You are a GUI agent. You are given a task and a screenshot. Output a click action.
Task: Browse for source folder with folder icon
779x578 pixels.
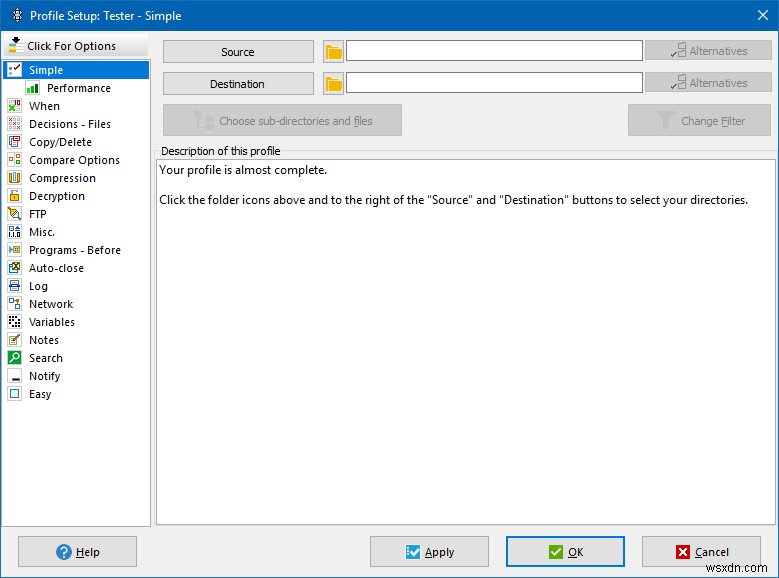click(x=333, y=52)
